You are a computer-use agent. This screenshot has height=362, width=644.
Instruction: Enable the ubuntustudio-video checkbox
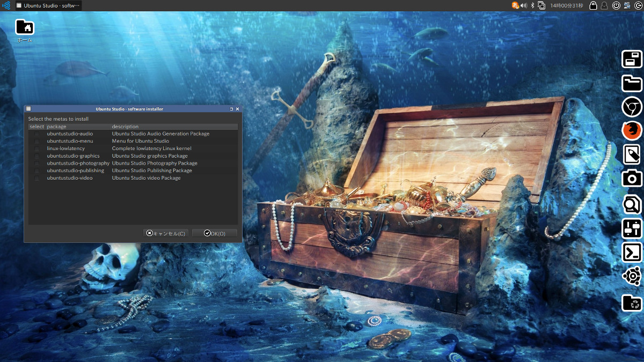pos(36,178)
